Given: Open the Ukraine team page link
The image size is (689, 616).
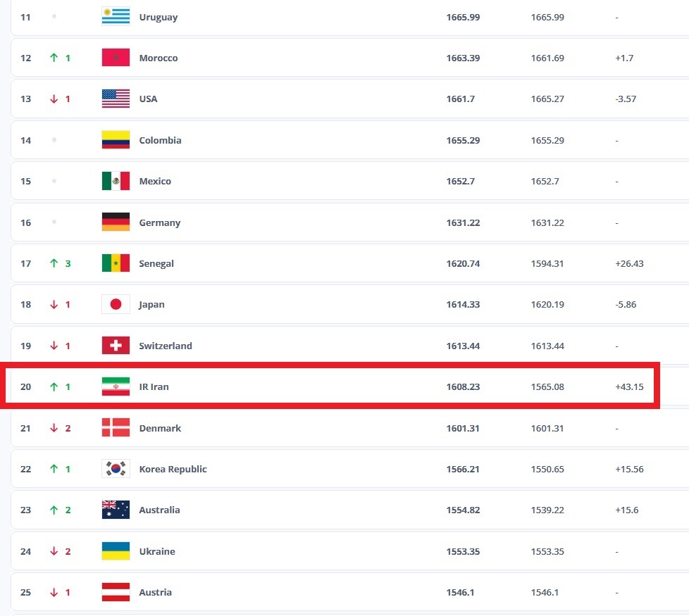Looking at the screenshot, I should point(157,551).
